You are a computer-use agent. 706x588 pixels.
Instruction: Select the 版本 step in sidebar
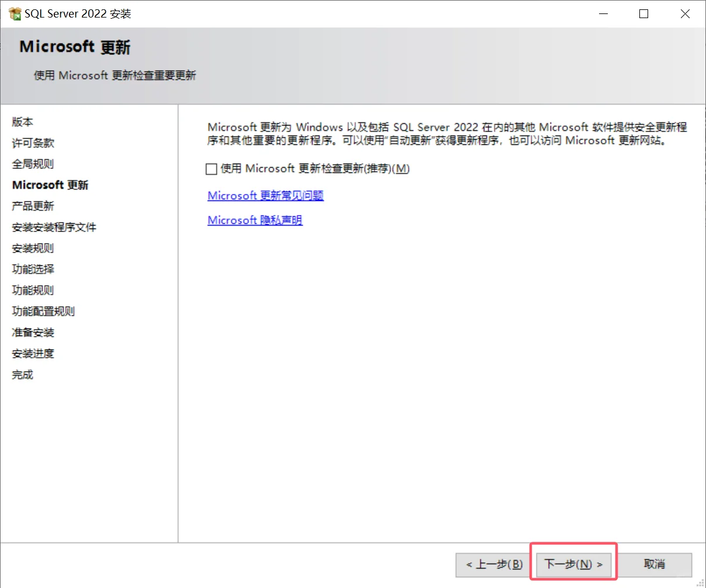[x=23, y=122]
